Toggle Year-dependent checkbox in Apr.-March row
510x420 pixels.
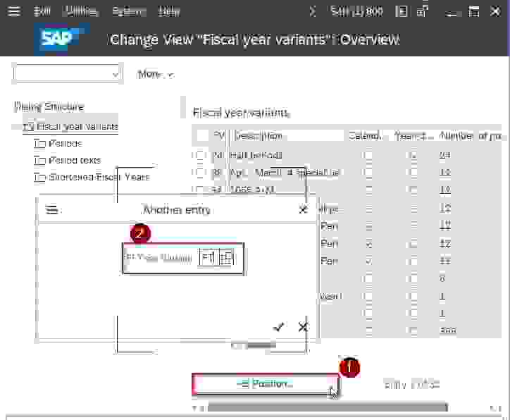tap(413, 172)
